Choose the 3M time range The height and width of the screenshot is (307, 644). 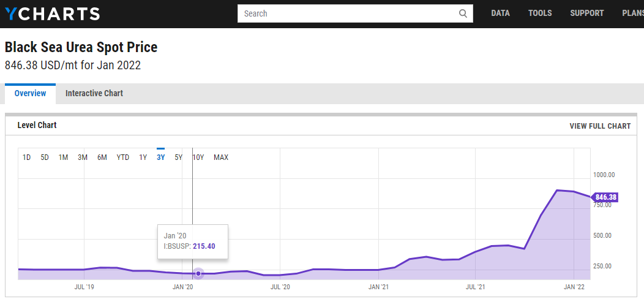click(x=83, y=157)
